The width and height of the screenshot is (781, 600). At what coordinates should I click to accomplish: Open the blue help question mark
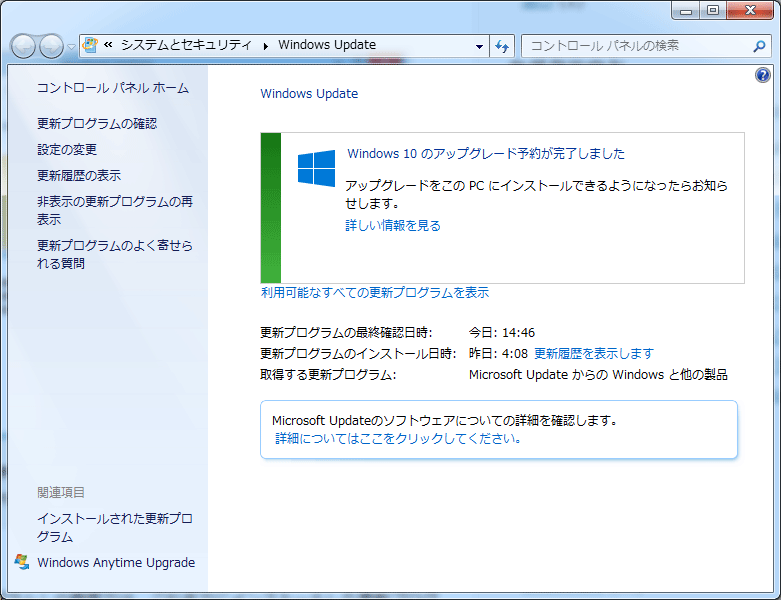(x=763, y=75)
